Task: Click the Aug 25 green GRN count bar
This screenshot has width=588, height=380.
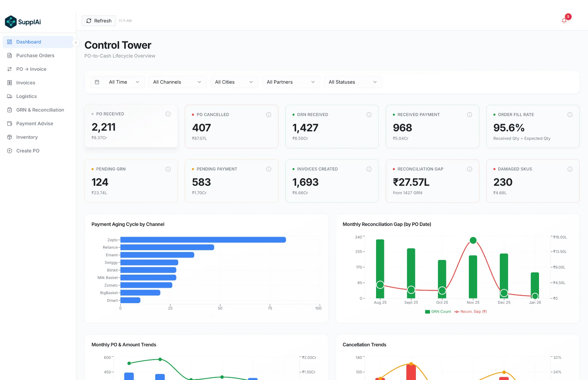Action: point(380,269)
